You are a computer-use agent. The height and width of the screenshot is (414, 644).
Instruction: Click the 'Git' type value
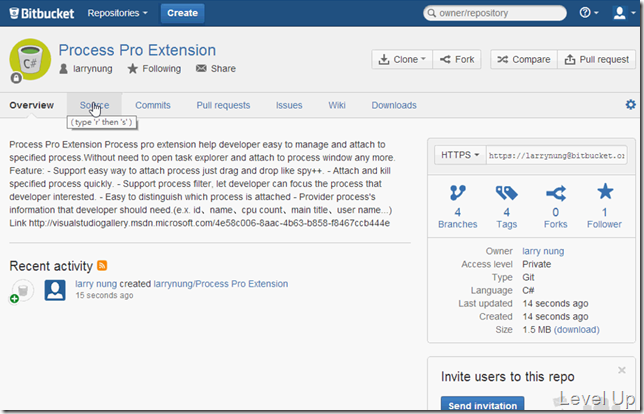(528, 278)
